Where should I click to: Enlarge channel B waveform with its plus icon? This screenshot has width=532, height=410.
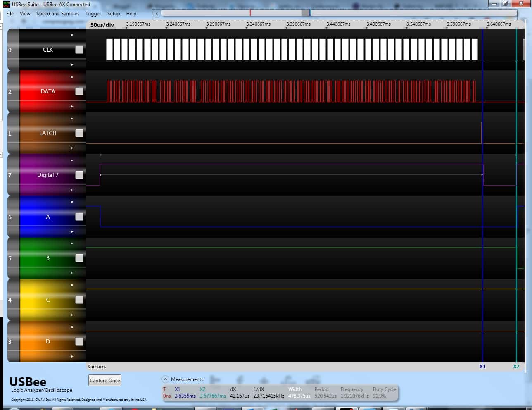point(72,273)
